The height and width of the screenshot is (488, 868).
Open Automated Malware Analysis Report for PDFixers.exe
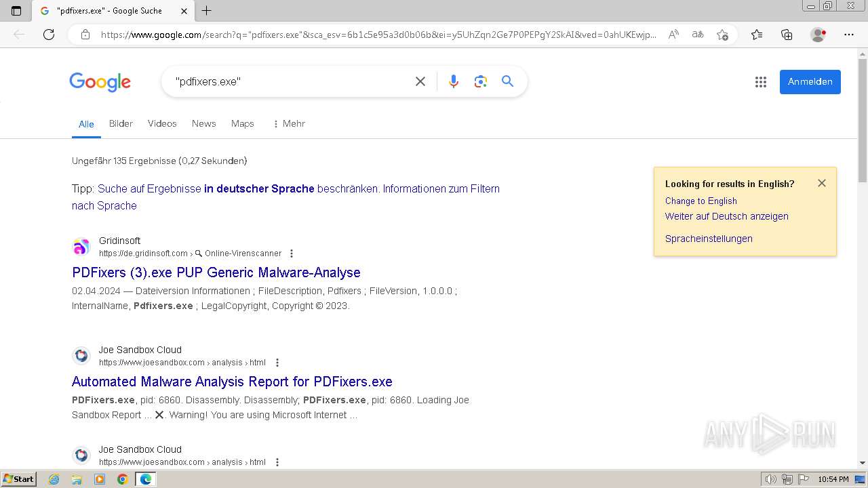click(x=232, y=382)
